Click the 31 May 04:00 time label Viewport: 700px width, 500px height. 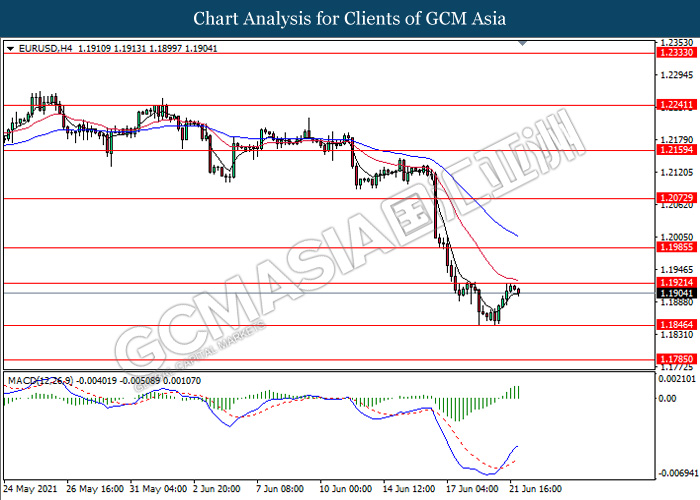158,489
